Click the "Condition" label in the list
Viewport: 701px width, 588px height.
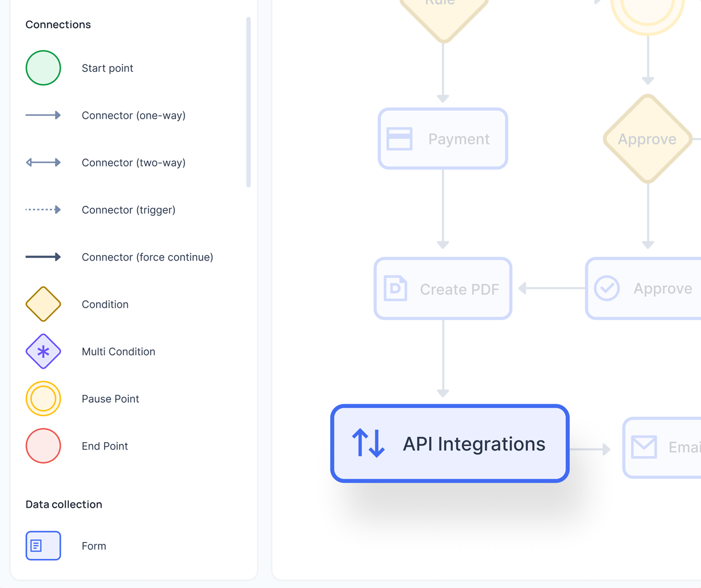click(105, 304)
